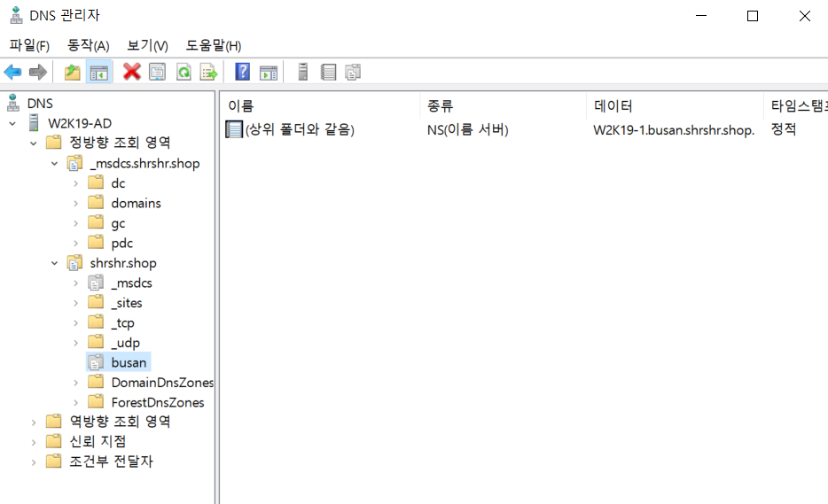Select the 신뢰 지점 tree item

click(x=98, y=441)
